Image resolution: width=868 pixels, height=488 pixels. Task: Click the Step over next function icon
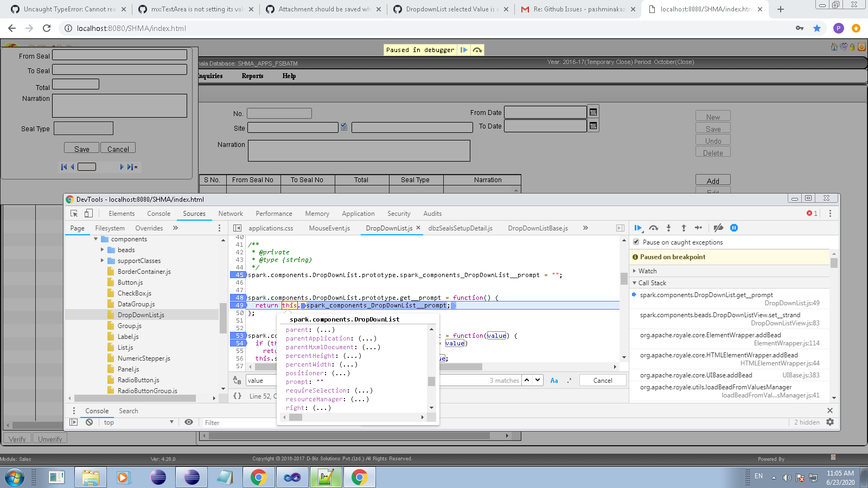[653, 228]
